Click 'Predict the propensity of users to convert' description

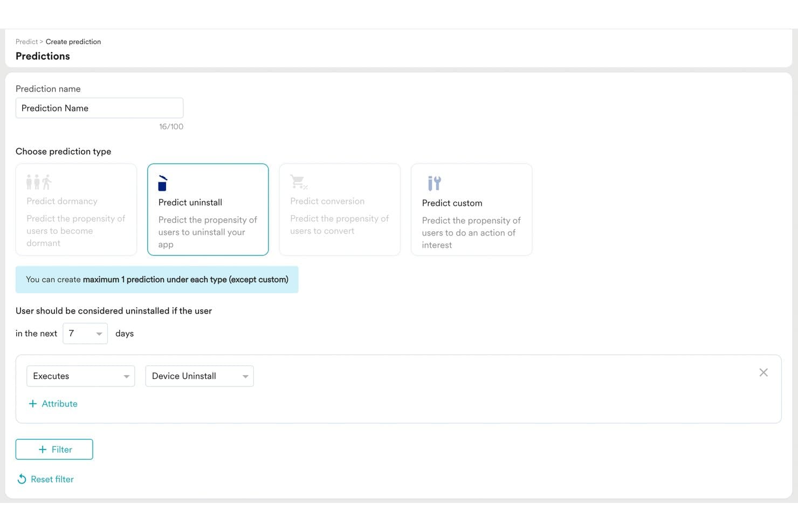click(339, 225)
